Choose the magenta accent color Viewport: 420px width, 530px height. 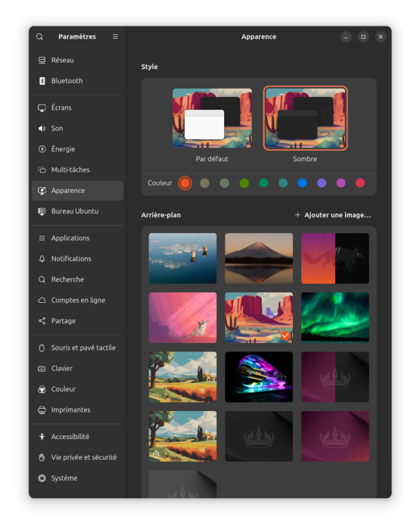coord(341,183)
